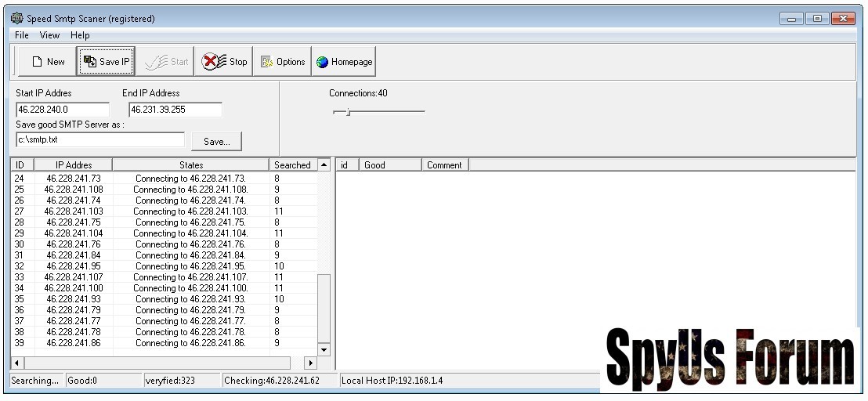The height and width of the screenshot is (401, 868).
Task: Click the Save... button for SMTP file
Action: click(x=216, y=142)
